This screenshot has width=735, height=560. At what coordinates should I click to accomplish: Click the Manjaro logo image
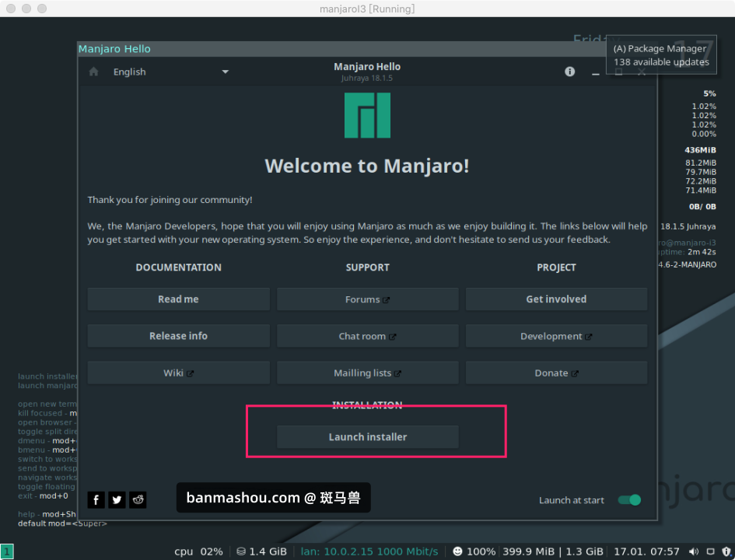coord(367,115)
